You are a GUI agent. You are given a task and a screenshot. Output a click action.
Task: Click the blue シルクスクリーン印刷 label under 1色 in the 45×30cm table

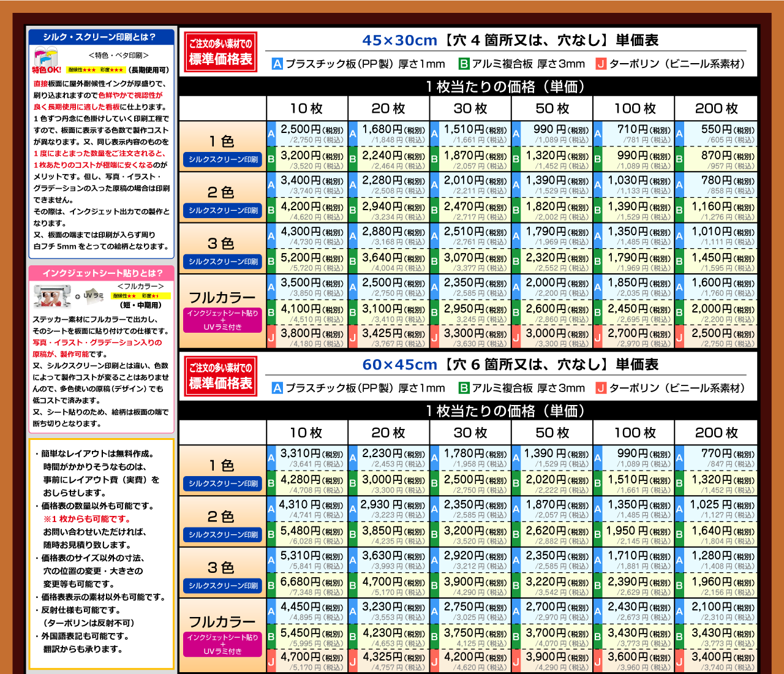223,159
